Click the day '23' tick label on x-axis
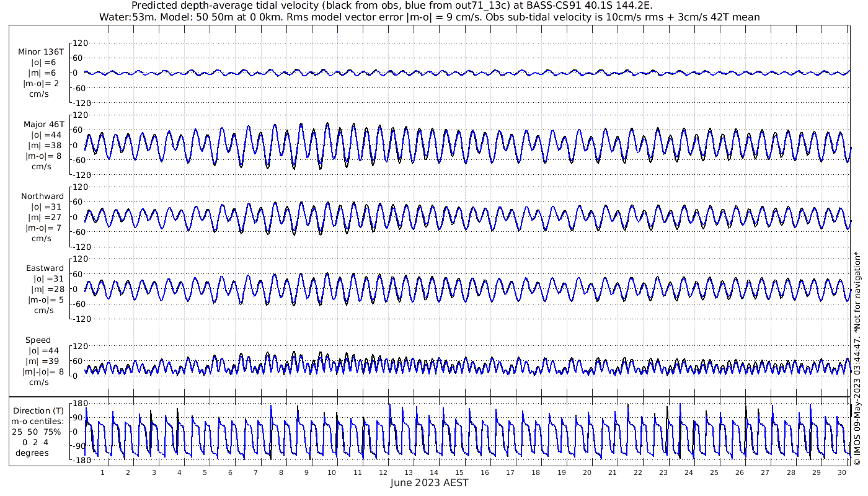This screenshot has width=868, height=496. (x=663, y=472)
